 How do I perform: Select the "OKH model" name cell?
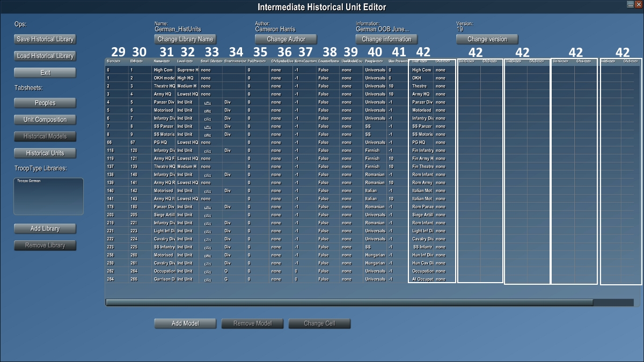[164, 78]
